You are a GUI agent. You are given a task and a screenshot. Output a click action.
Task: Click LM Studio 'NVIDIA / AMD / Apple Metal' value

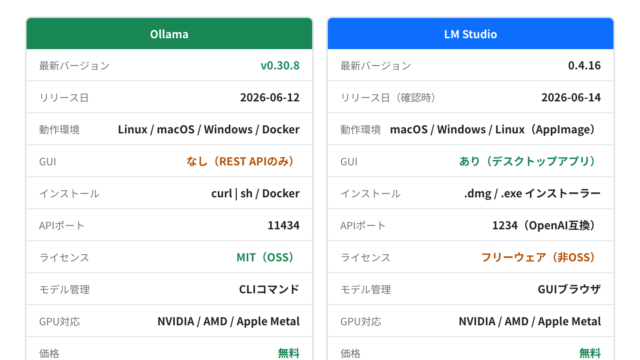click(x=530, y=321)
